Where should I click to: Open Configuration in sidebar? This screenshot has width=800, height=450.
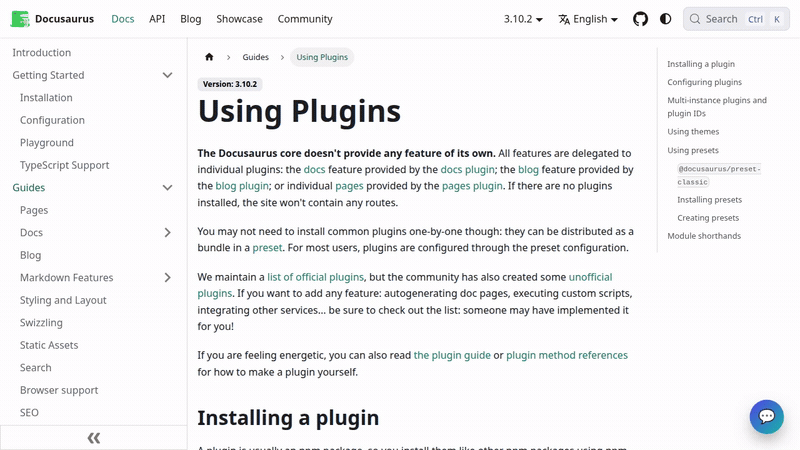click(x=52, y=120)
